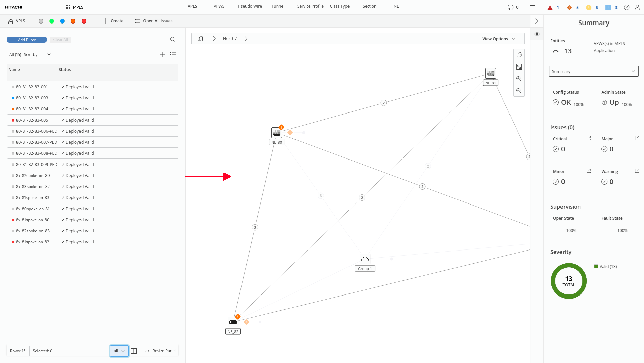Select row 80-81-82-83-004 in the list

click(32, 109)
